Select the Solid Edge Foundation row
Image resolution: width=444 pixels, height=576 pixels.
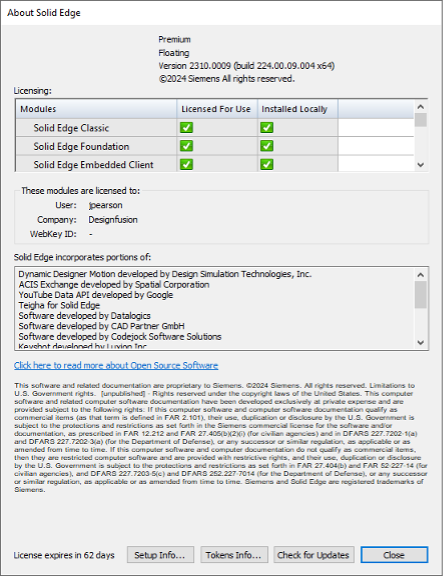[x=215, y=146]
